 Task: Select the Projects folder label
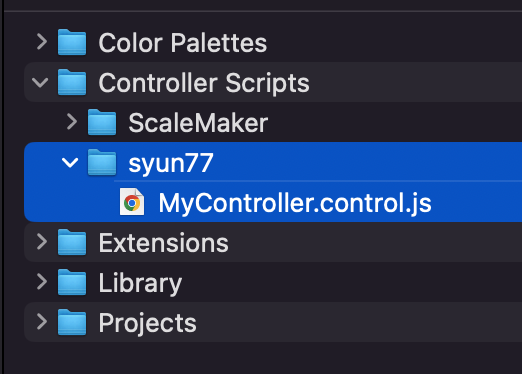click(x=148, y=323)
